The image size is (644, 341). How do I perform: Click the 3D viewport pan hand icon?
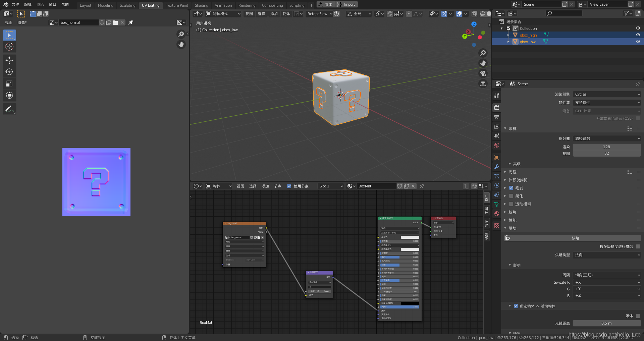tap(483, 63)
